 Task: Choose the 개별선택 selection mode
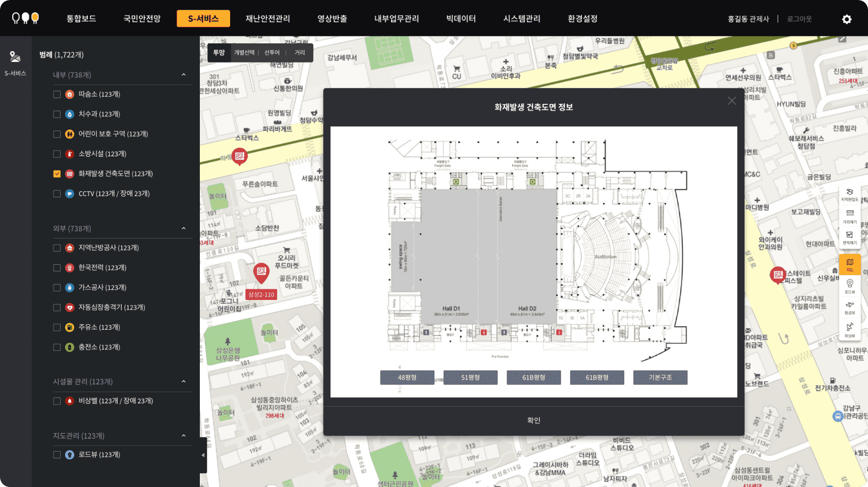pyautogui.click(x=244, y=52)
